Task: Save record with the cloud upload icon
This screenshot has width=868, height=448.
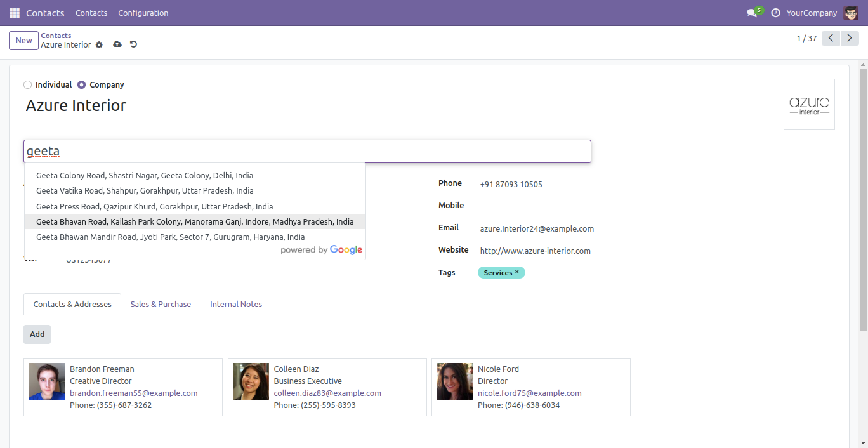Action: coord(117,44)
